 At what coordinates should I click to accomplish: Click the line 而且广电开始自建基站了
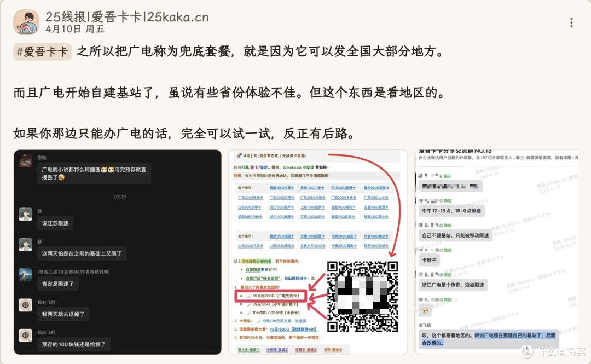coord(229,93)
